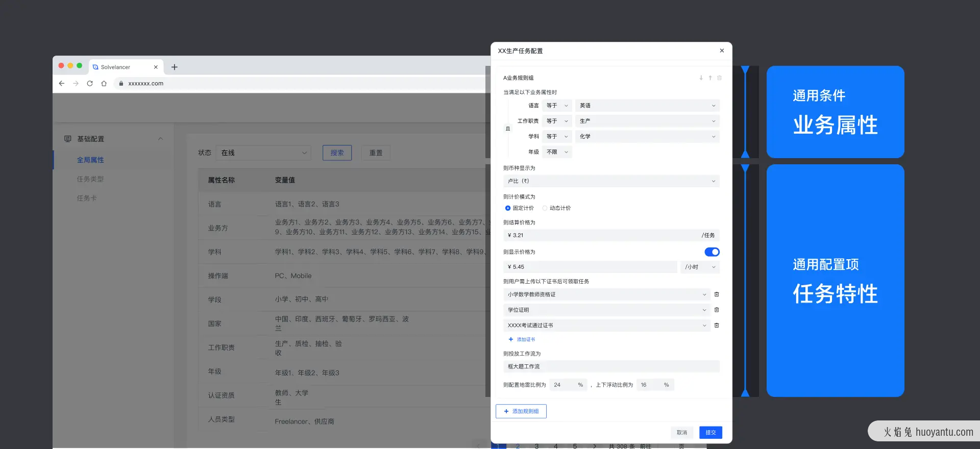Open the 生产 value dropdown
This screenshot has width=980, height=449.
[647, 121]
